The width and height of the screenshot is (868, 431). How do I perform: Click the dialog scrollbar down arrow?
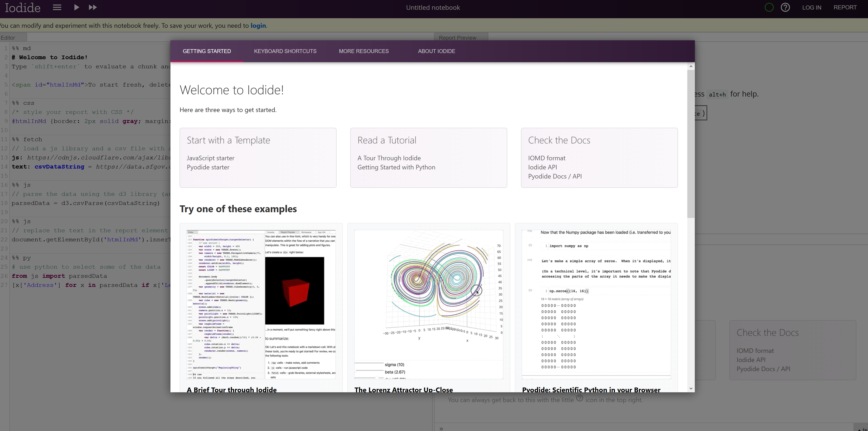[691, 389]
